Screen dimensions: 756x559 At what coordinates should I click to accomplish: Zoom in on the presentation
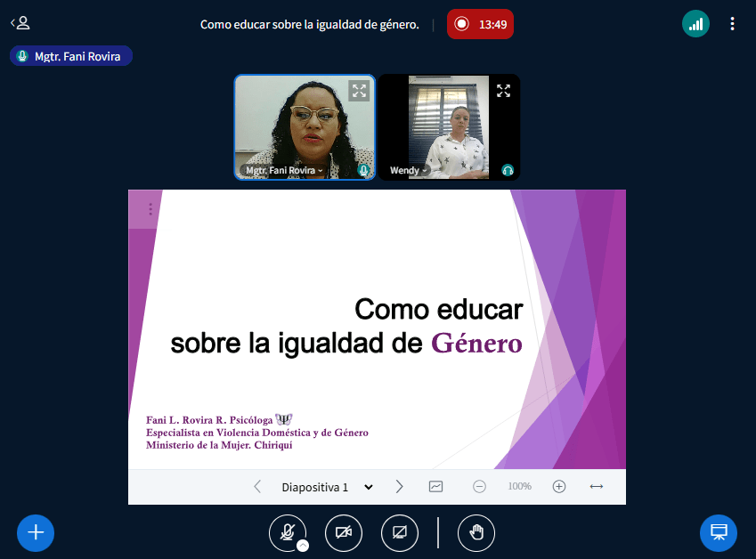click(559, 487)
